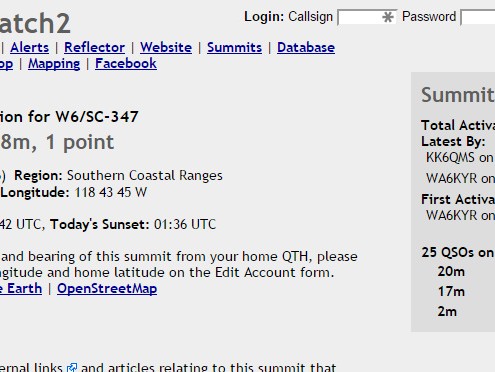This screenshot has width=495, height=372.
Task: Focus the Callsign login input field
Action: 367,17
